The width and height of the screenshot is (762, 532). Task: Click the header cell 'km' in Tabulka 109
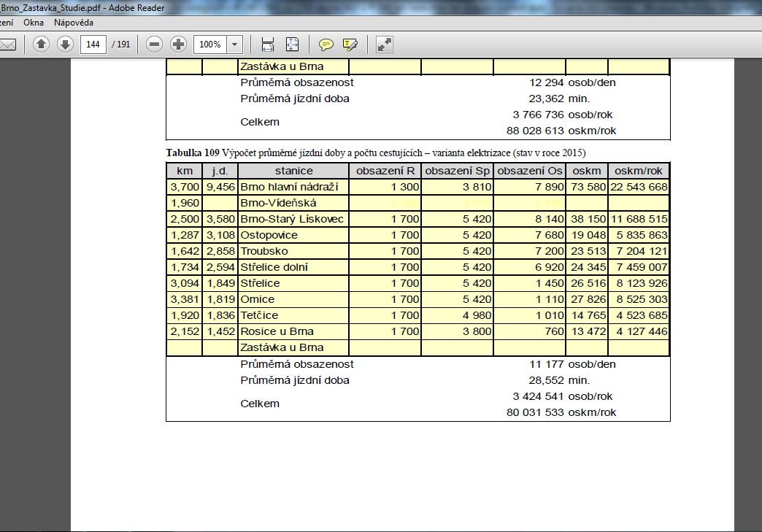tap(185, 171)
